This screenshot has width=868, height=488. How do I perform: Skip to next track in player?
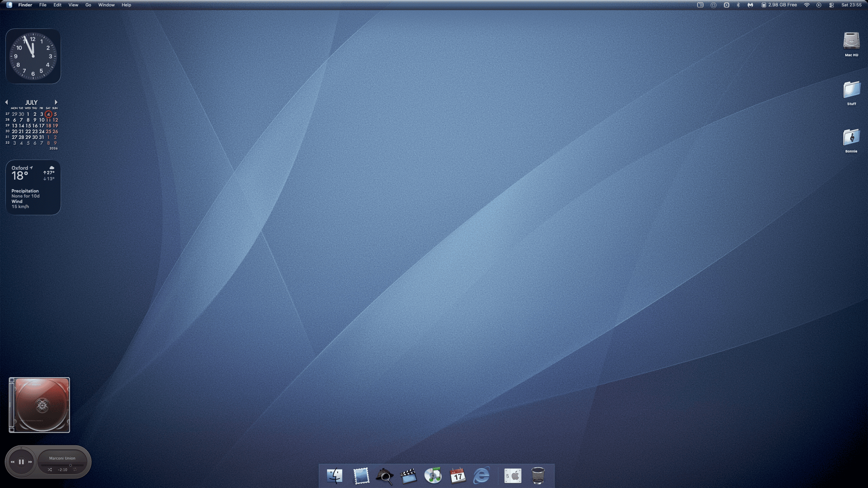point(30,462)
